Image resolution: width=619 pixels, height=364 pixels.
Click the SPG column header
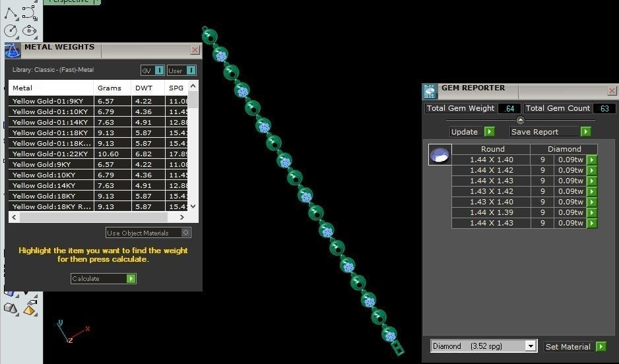click(176, 88)
